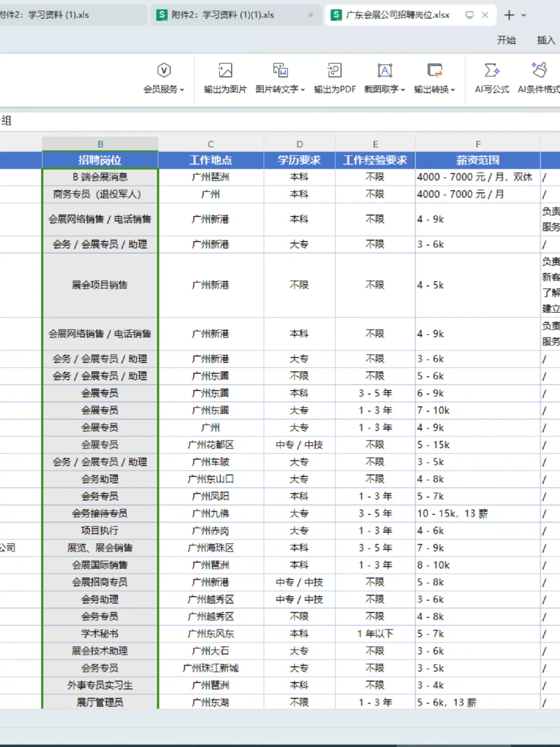Image resolution: width=560 pixels, height=747 pixels.
Task: Select cell 4000 - 7000 元 / 月，双休
Action: (478, 177)
